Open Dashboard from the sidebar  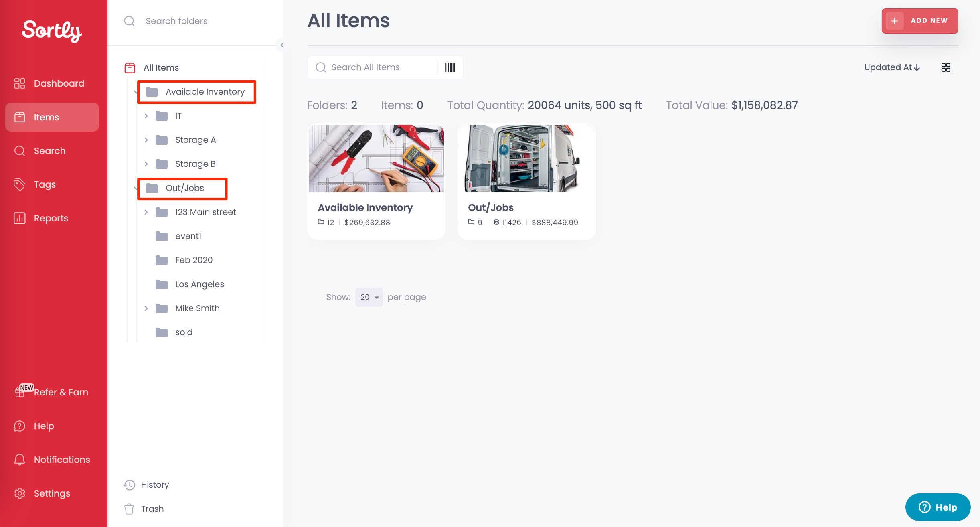52,83
